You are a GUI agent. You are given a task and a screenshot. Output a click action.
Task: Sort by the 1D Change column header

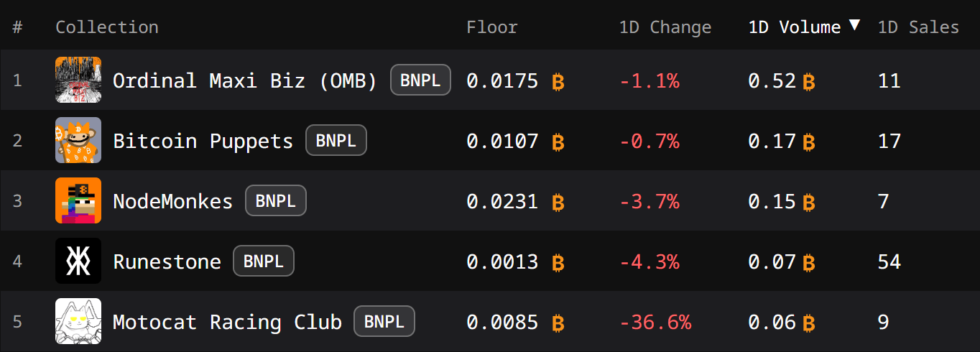[665, 27]
